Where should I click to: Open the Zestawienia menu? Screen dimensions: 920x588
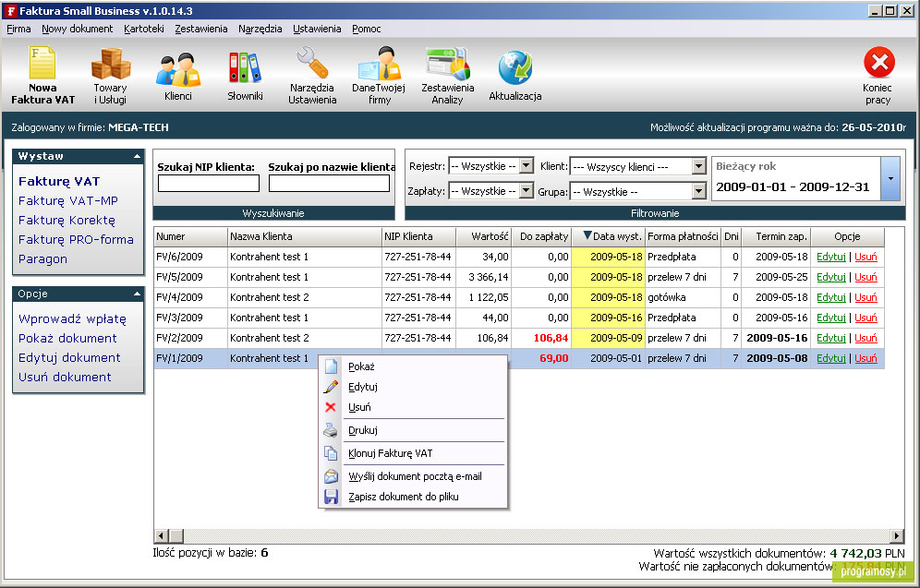(200, 29)
